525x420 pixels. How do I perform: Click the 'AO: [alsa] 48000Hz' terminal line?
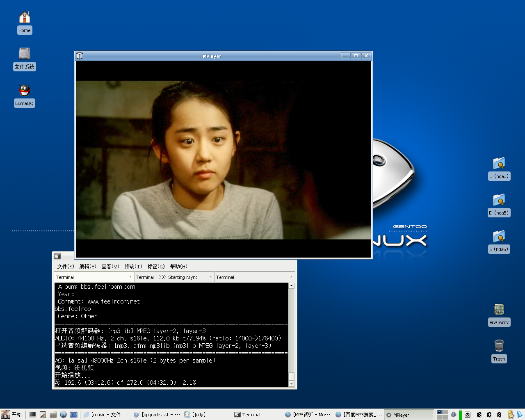click(135, 361)
